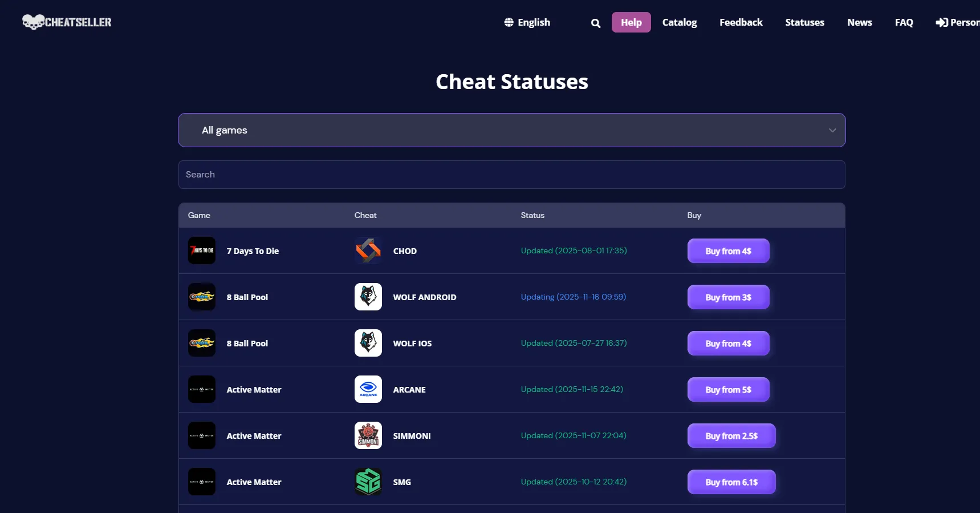Click status Updated (2025-08-01 17:35)
The width and height of the screenshot is (980, 513).
pos(574,251)
